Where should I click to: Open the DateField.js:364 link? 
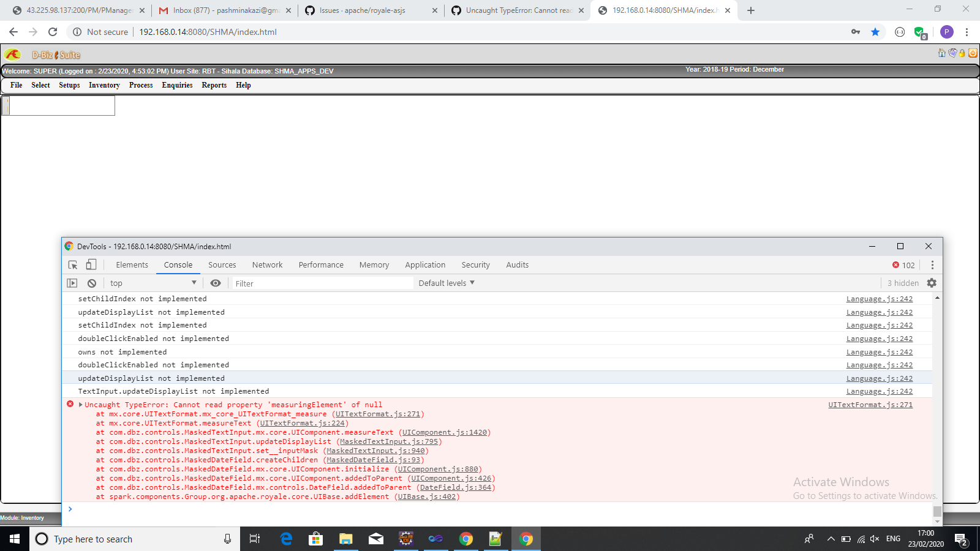click(x=456, y=487)
